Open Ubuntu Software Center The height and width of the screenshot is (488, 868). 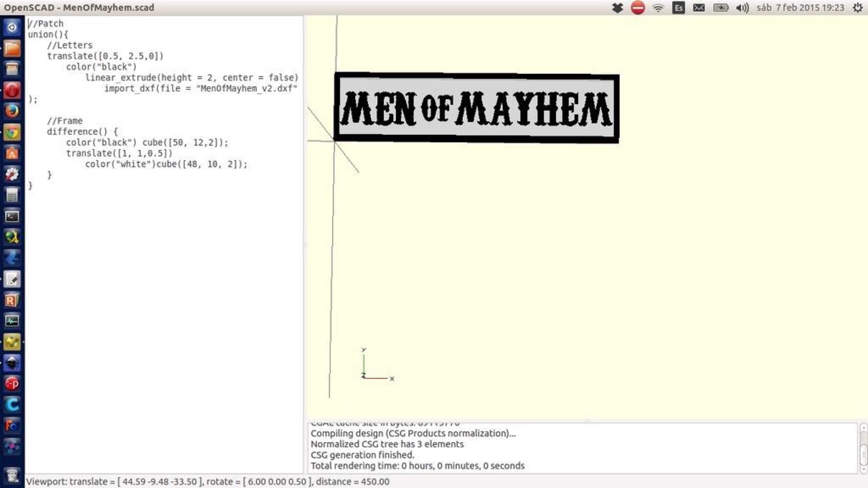point(12,153)
